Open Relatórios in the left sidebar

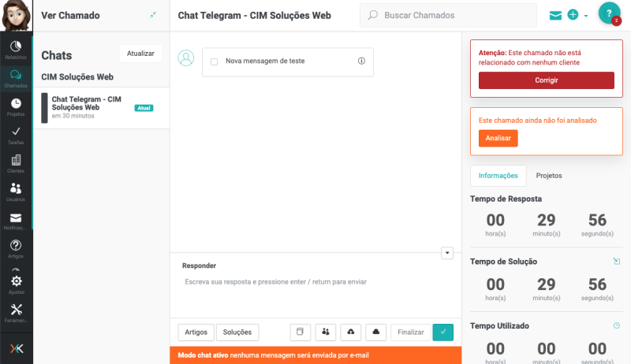(16, 50)
